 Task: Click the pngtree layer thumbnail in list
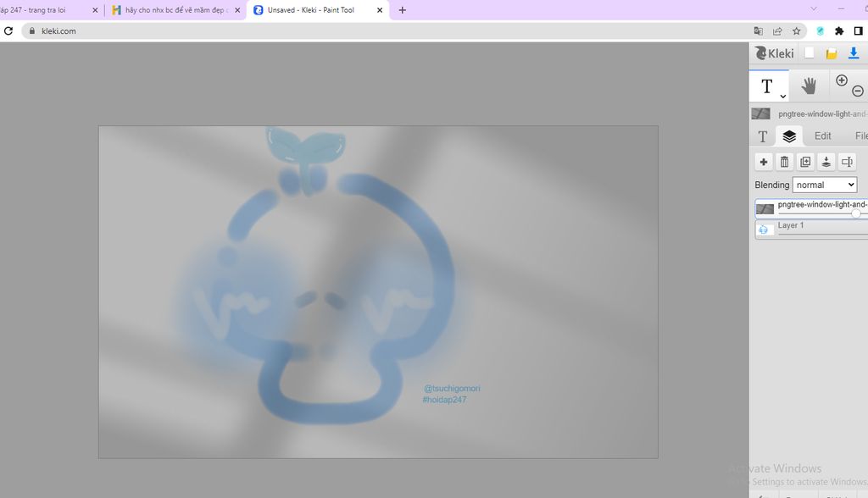coord(765,209)
